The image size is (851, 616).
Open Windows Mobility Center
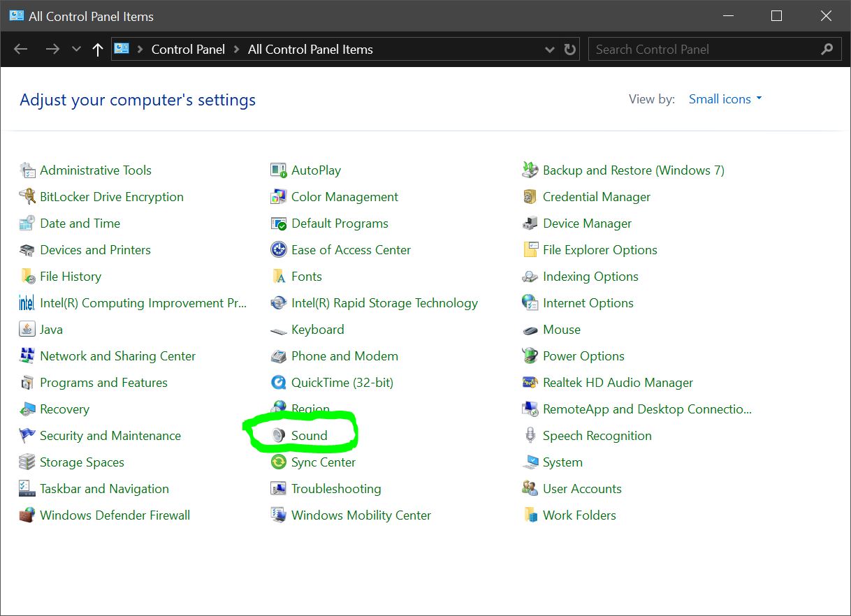click(x=361, y=515)
